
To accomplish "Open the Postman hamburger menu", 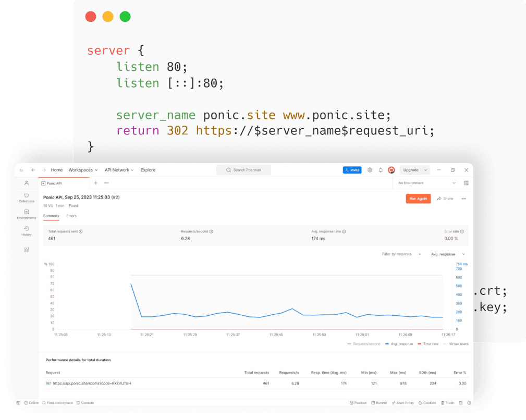I will 21,170.
